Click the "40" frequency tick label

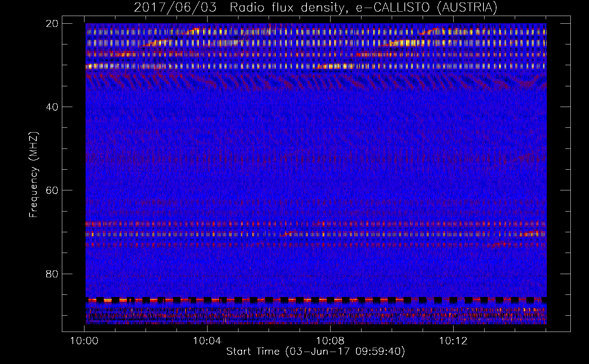(x=52, y=107)
